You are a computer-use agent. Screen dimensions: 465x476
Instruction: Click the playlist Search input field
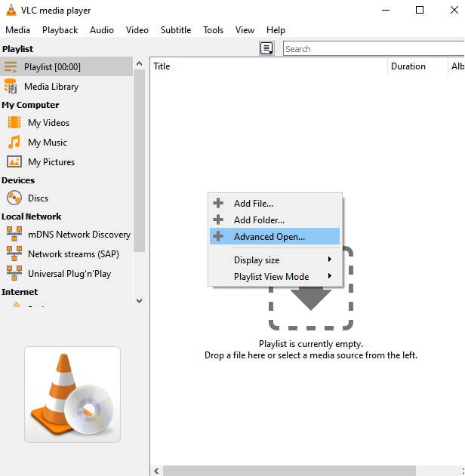(374, 48)
